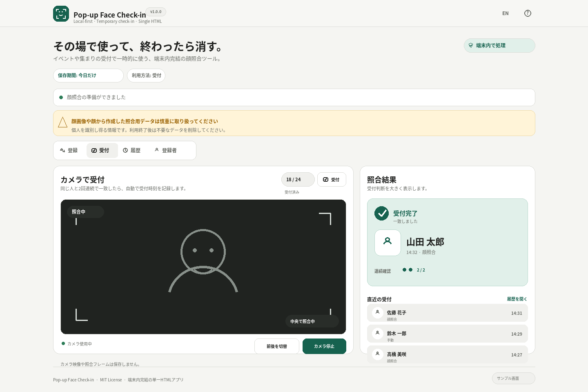Image resolution: width=588 pixels, height=392 pixels.
Task: Click the avatar icon beside 山田 太郎
Action: point(388,243)
